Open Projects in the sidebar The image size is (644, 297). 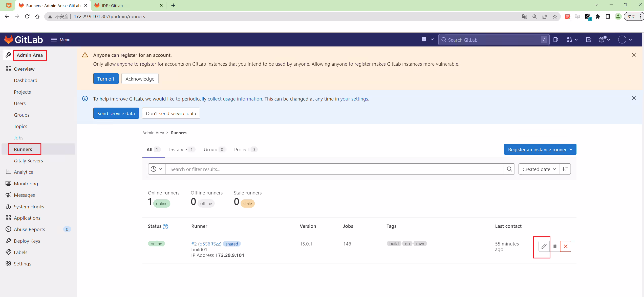click(x=22, y=92)
